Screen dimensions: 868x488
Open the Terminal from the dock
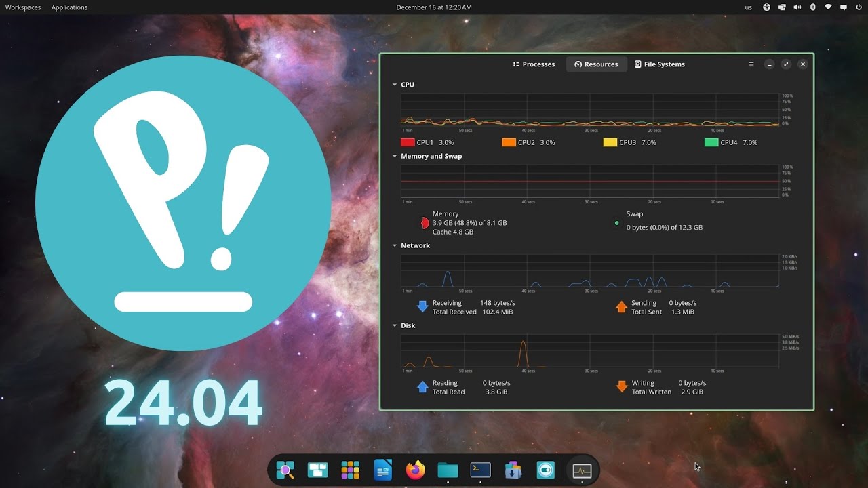(480, 470)
